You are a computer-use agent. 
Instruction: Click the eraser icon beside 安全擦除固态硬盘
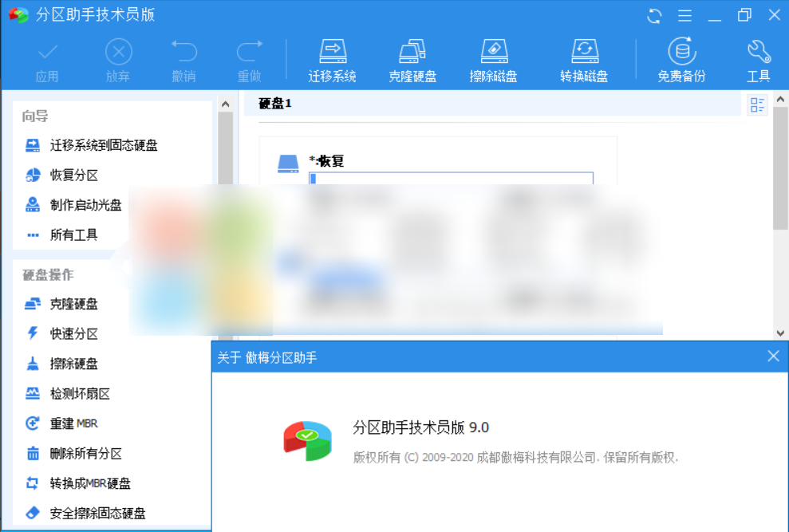[33, 513]
